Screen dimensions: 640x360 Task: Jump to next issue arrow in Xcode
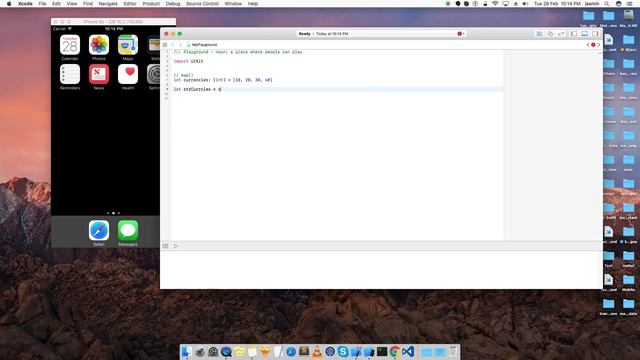click(x=599, y=44)
